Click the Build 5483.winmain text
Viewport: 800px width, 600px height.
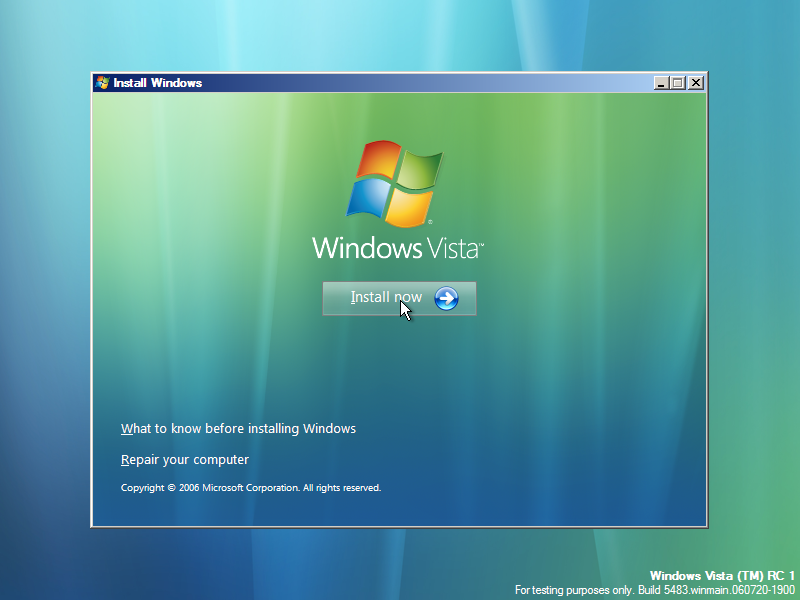[716, 590]
